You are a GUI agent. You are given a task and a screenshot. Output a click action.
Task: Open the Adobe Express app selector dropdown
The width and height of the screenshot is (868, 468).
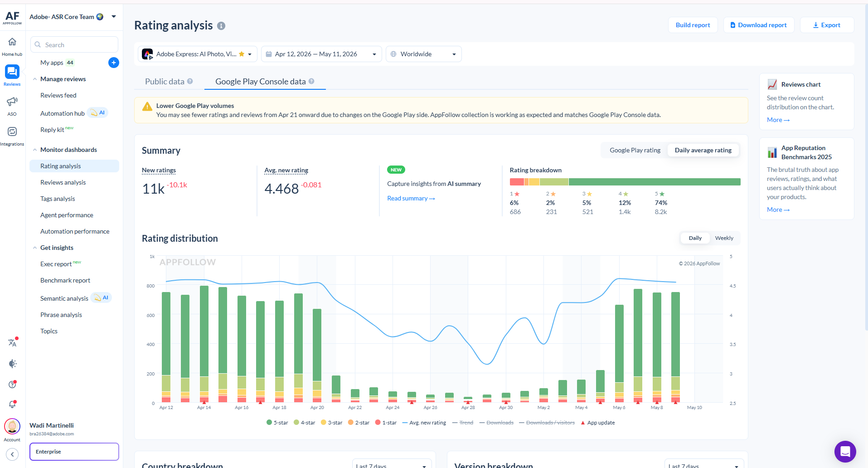pos(198,54)
